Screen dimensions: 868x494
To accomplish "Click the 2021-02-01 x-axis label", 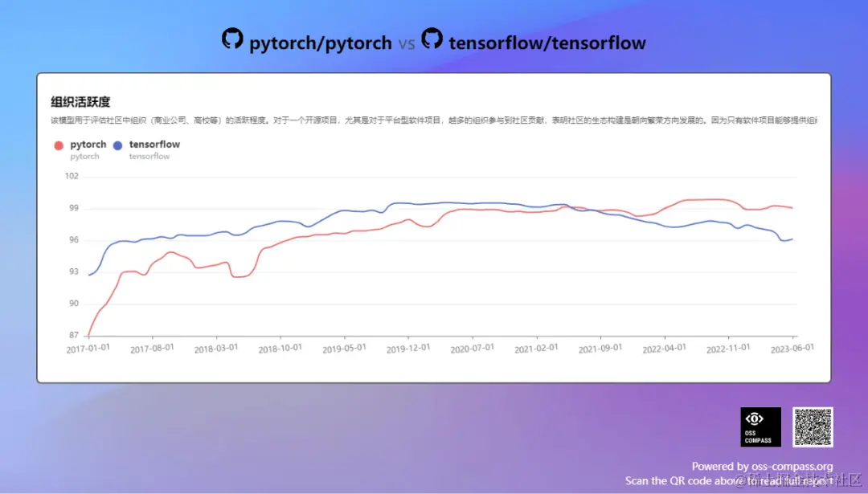I will (536, 349).
